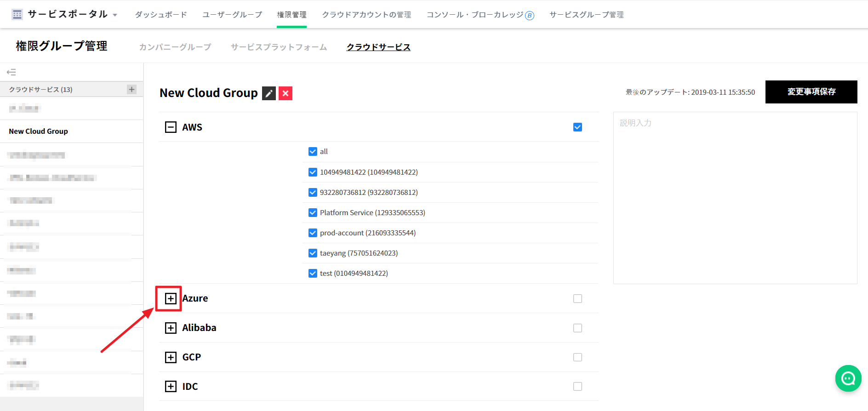This screenshot has height=411, width=868.
Task: Switch to the カンパニーグループ tab
Action: point(175,47)
